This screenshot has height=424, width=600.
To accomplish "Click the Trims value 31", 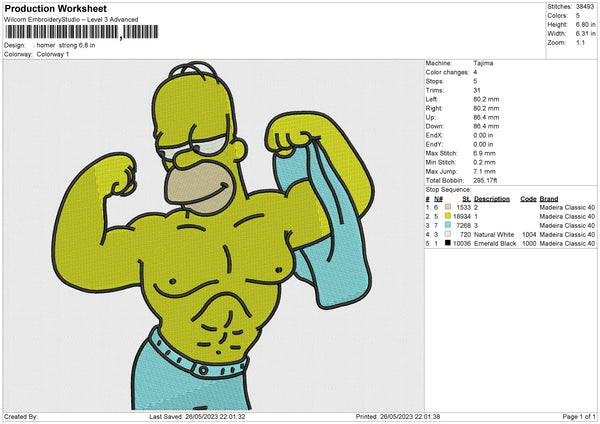I will pos(477,90).
